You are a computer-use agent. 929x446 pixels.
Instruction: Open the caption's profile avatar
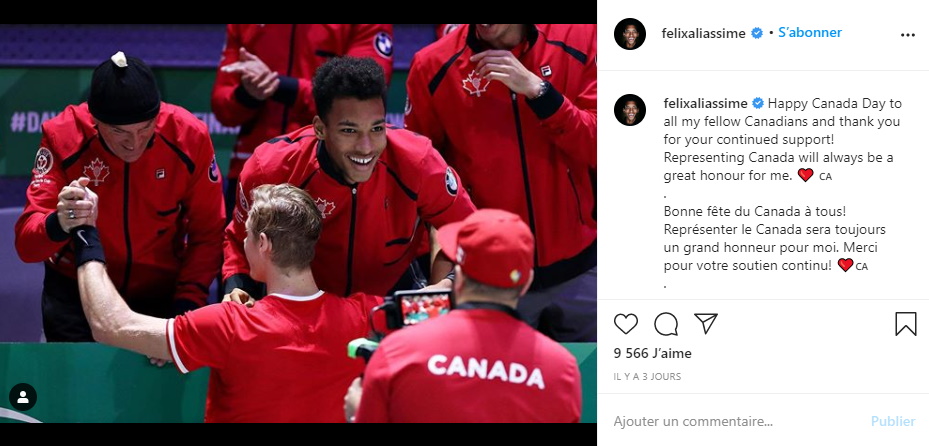click(630, 110)
